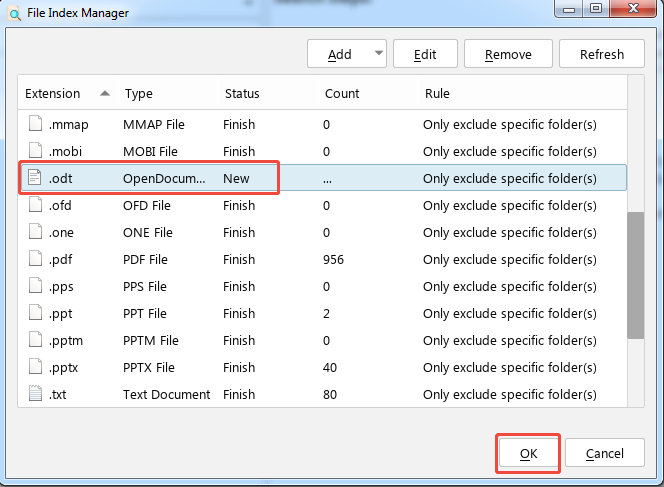Open the Add button dropdown arrow
Viewport: 664px width, 487px height.
click(377, 54)
